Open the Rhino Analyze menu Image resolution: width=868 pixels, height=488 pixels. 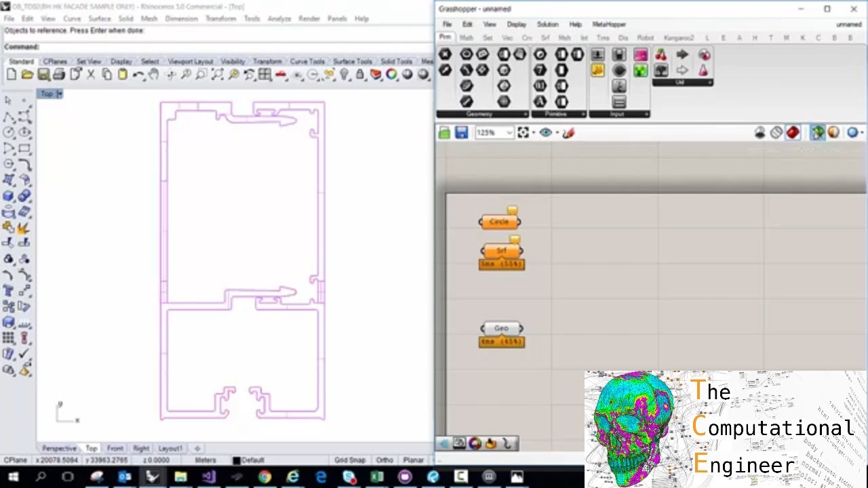[x=279, y=19]
